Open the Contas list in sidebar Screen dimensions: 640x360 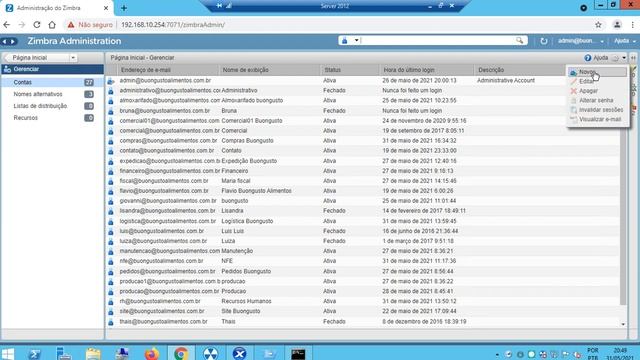pyautogui.click(x=52, y=82)
